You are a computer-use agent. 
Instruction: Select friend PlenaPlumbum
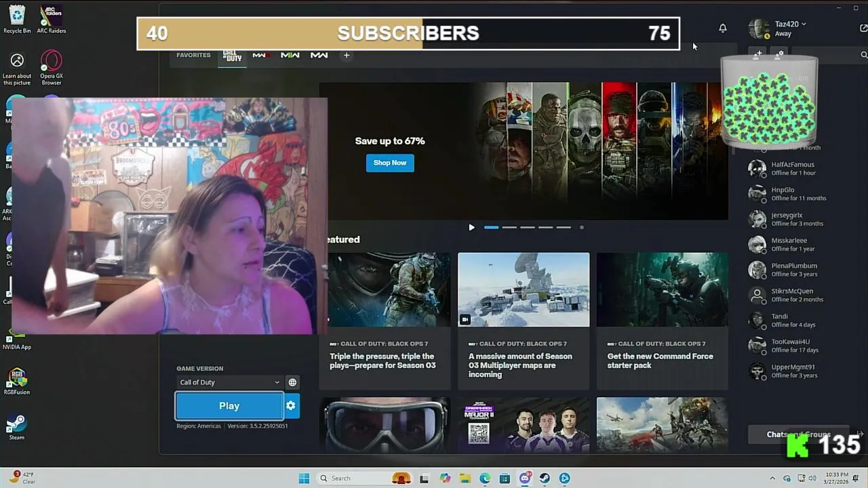tap(793, 270)
